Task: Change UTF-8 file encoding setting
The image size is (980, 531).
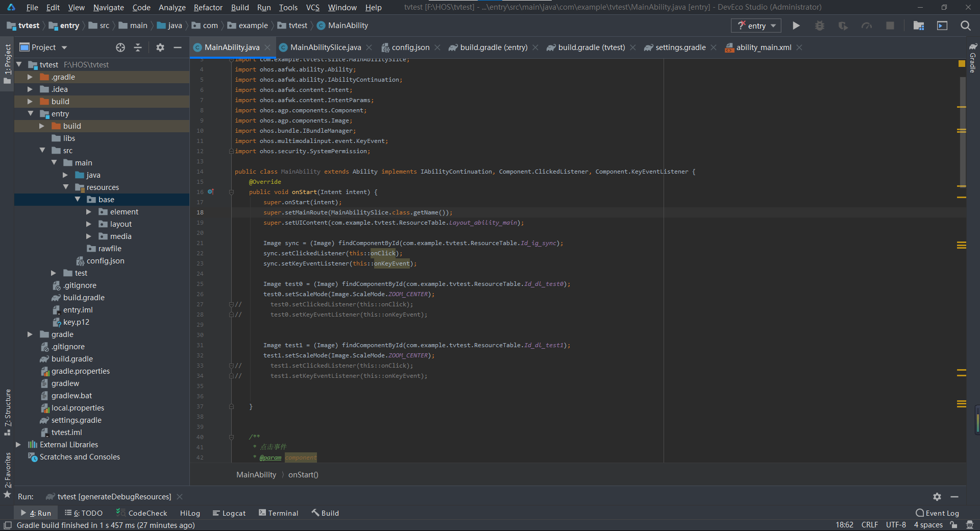Action: click(896, 525)
